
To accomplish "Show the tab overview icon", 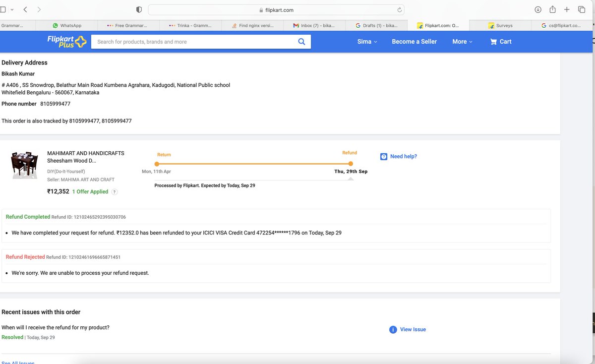I will [582, 9].
